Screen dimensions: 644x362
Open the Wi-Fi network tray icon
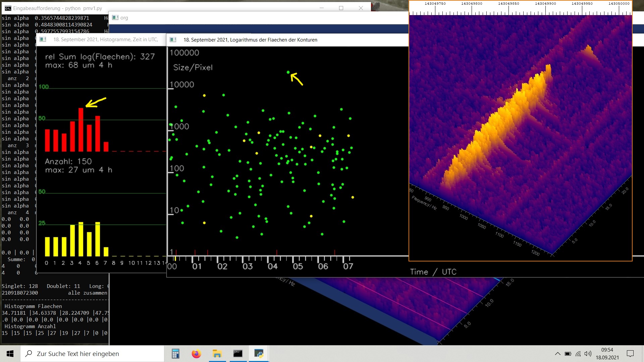coord(578,354)
